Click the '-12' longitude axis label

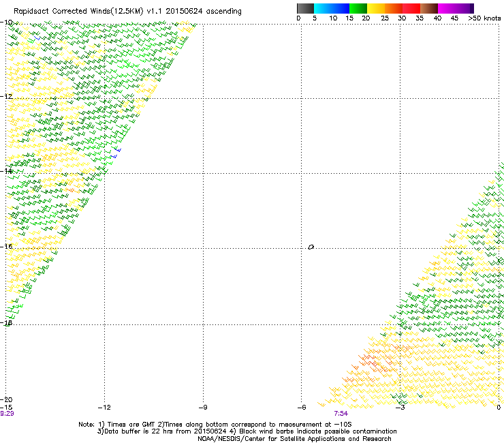[x=104, y=408]
